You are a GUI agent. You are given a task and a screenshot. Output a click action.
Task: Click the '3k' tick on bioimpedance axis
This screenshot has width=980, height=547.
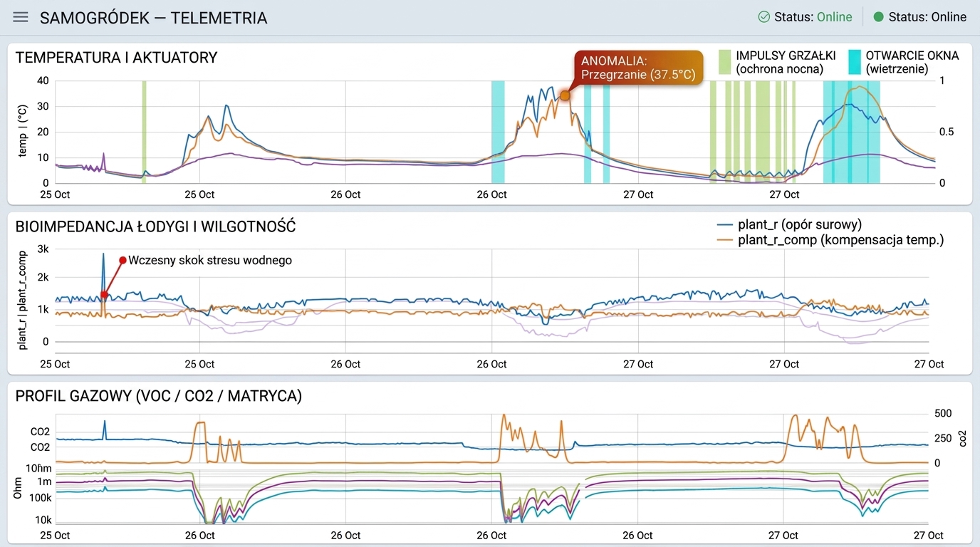(43, 249)
